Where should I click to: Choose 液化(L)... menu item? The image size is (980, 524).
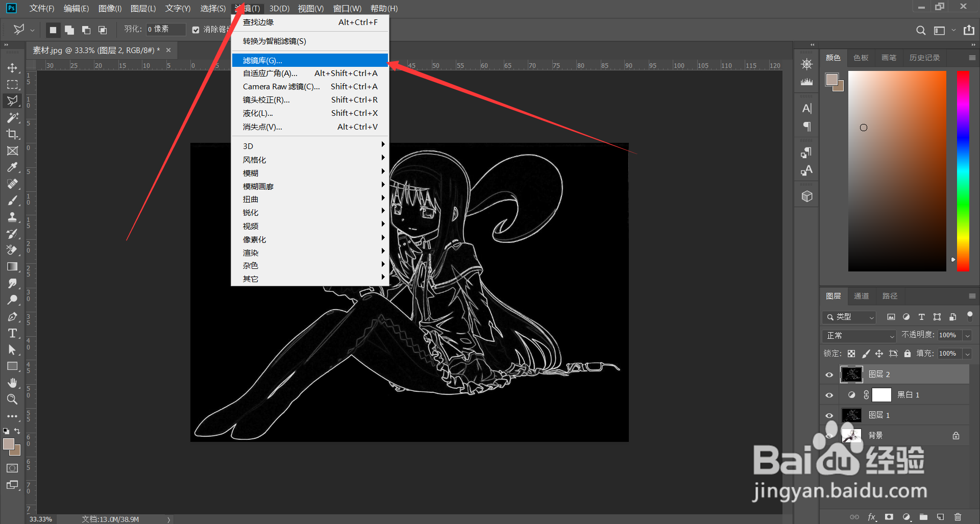click(x=310, y=113)
